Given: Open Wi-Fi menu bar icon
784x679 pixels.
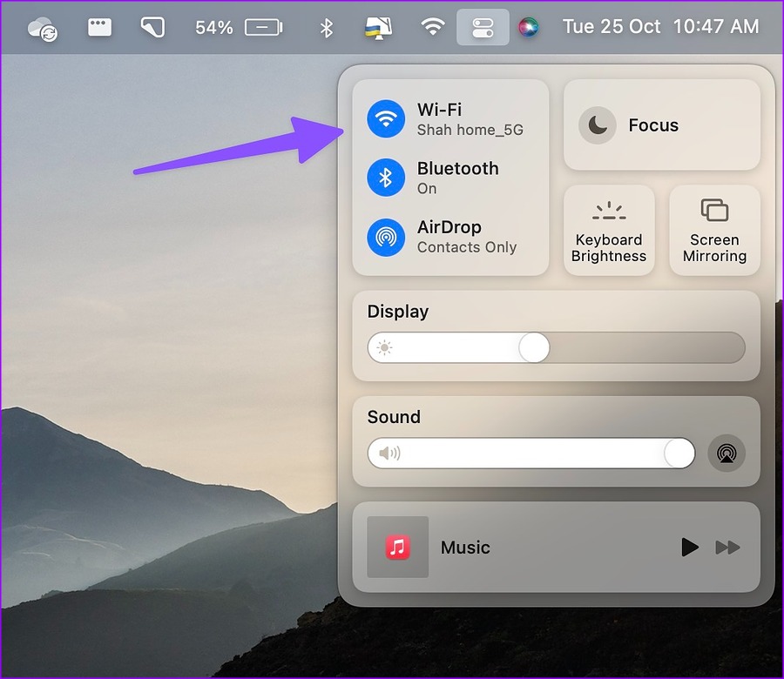Looking at the screenshot, I should pyautogui.click(x=432, y=27).
